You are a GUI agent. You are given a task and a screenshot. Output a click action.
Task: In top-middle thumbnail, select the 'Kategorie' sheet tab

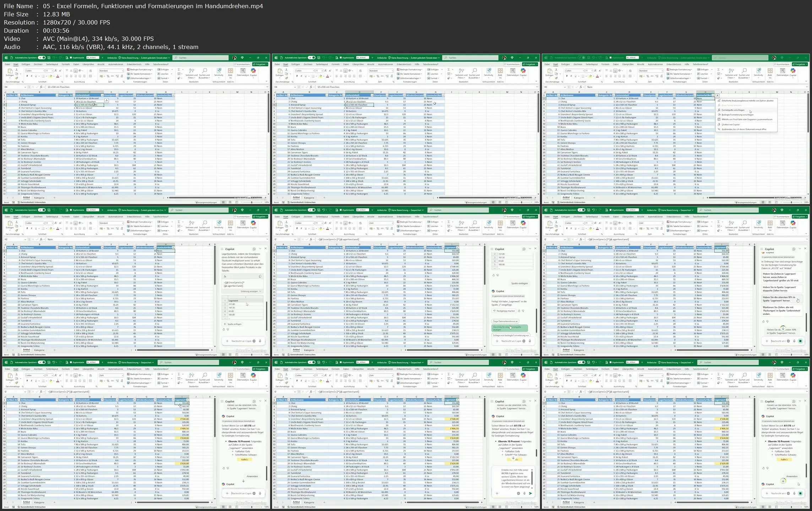point(309,198)
